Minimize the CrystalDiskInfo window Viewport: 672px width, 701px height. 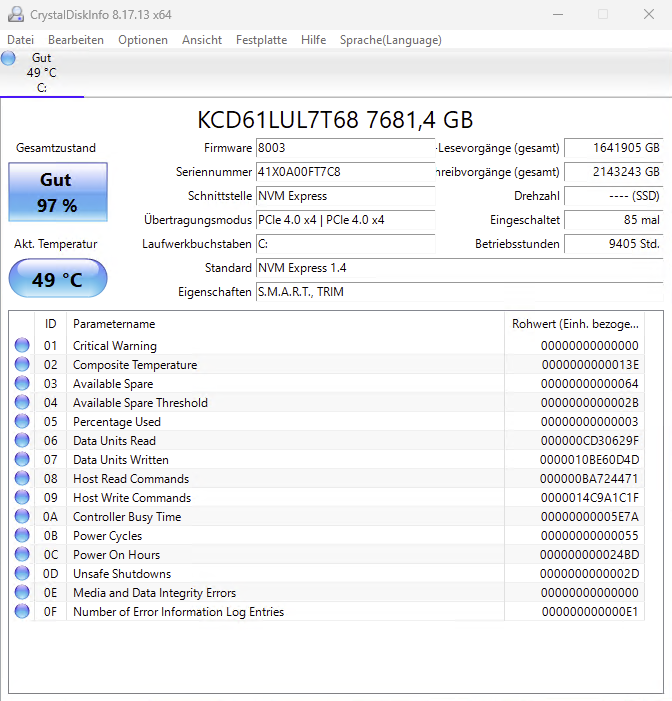click(558, 14)
